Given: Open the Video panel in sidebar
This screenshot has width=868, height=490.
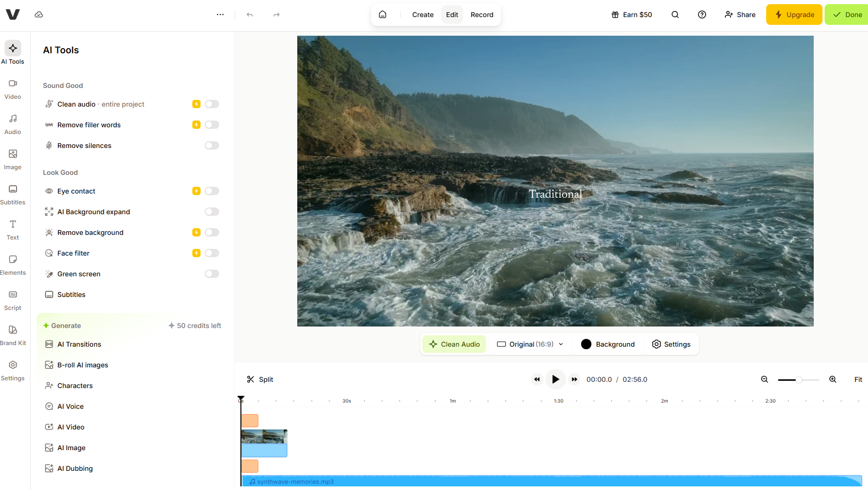Looking at the screenshot, I should pyautogui.click(x=13, y=90).
